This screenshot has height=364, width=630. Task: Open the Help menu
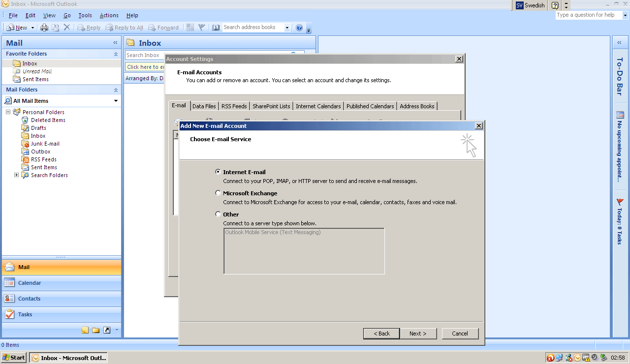click(132, 16)
